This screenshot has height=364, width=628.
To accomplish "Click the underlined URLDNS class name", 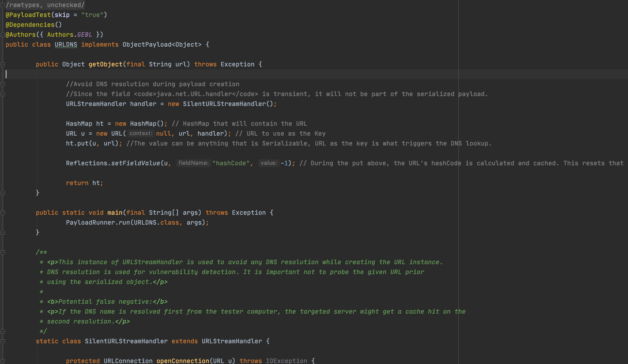I will click(x=66, y=44).
